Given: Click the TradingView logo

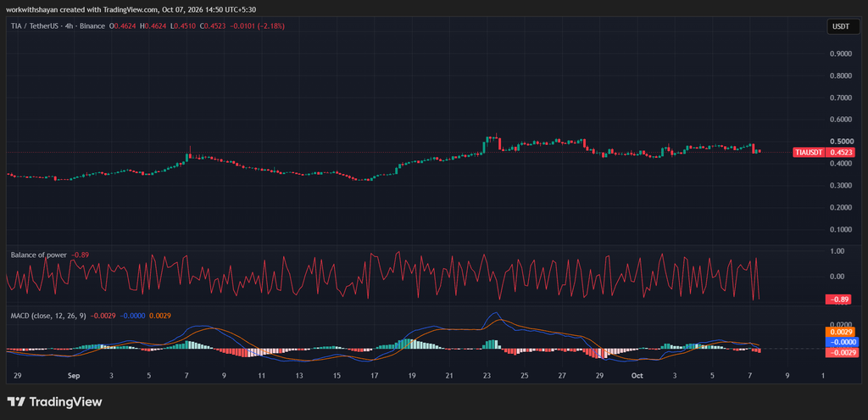Looking at the screenshot, I should coord(54,401).
